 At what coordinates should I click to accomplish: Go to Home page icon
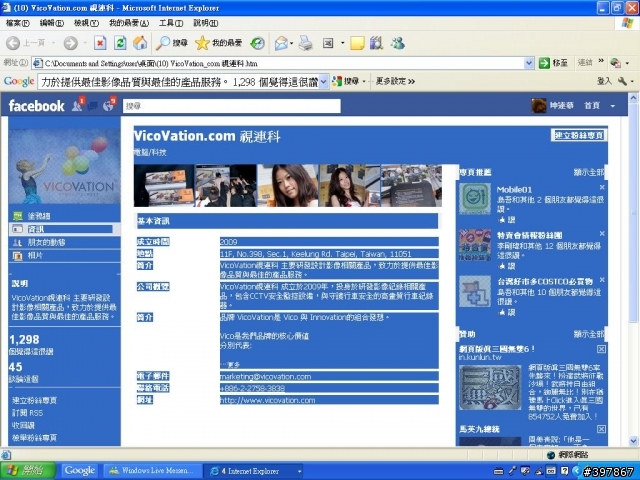[140, 43]
